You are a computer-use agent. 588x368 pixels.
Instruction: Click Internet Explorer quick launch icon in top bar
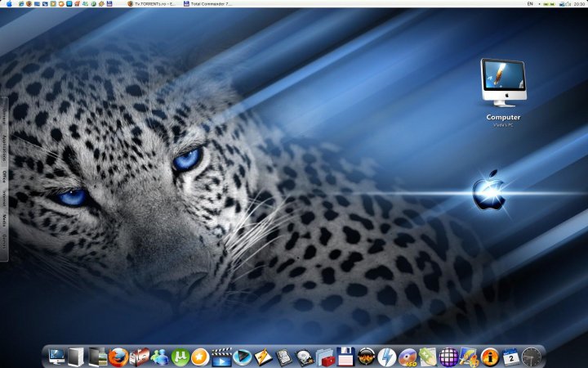point(21,4)
